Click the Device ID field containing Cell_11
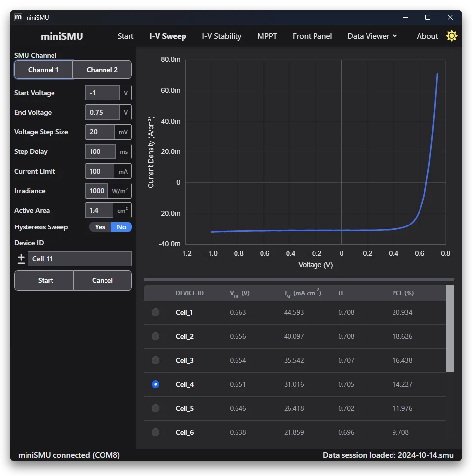Image resolution: width=472 pixels, height=476 pixels. click(80, 259)
